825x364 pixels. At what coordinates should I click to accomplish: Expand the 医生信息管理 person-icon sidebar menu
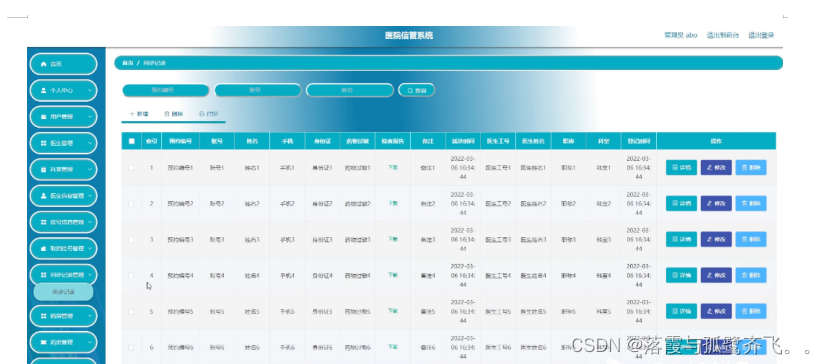[64, 196]
